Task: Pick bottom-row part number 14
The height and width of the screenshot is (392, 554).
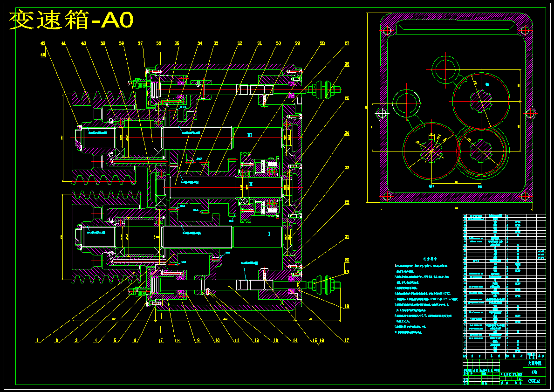Action: pos(295,341)
